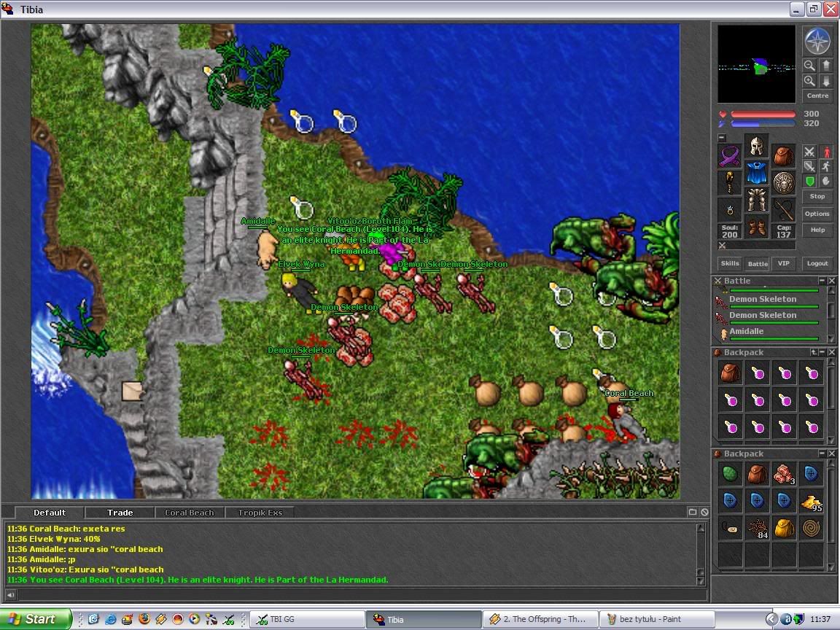Toggle the Battle window button
840x630 pixels.
pos(758,263)
